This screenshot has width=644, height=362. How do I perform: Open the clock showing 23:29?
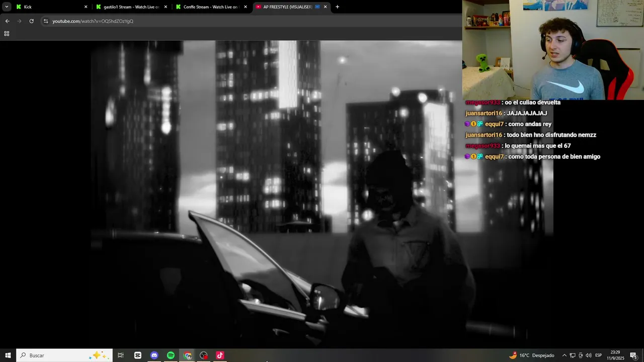tap(615, 355)
